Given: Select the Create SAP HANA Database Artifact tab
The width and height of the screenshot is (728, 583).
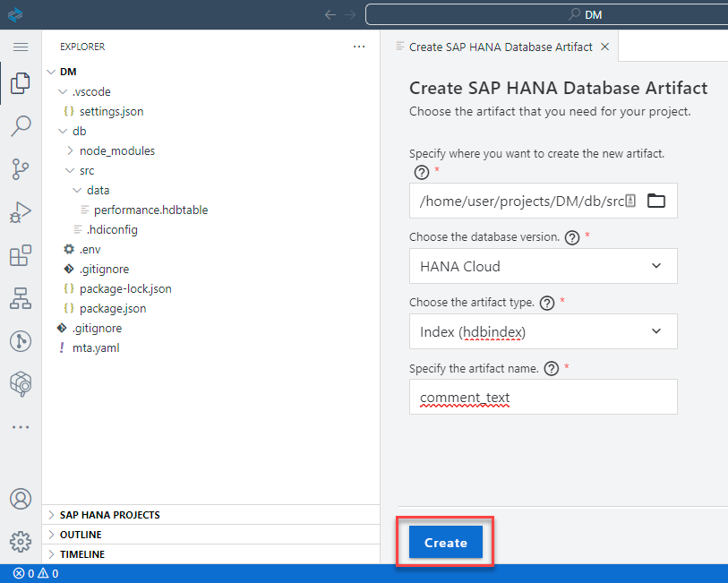Looking at the screenshot, I should click(x=500, y=47).
